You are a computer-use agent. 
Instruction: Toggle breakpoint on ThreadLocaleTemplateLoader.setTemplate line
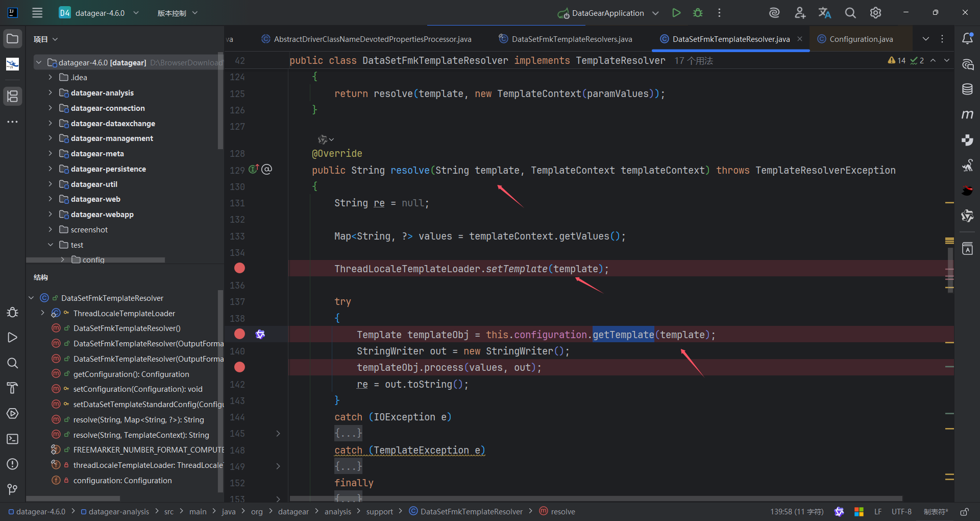coord(239,268)
